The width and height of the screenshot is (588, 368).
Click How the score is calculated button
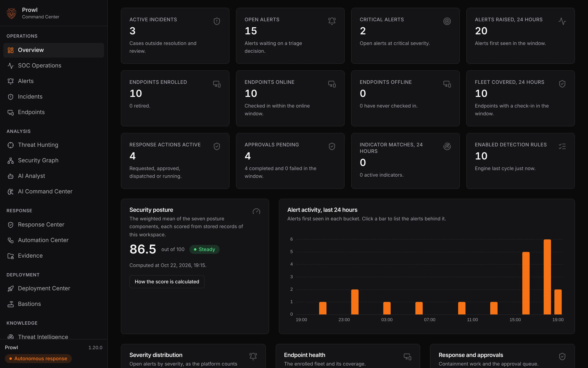point(167,282)
